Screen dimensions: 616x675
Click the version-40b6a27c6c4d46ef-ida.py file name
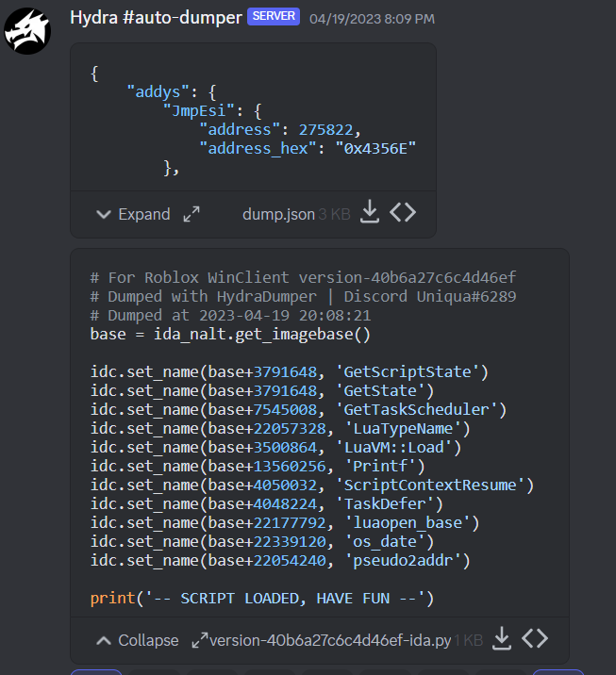click(x=330, y=640)
